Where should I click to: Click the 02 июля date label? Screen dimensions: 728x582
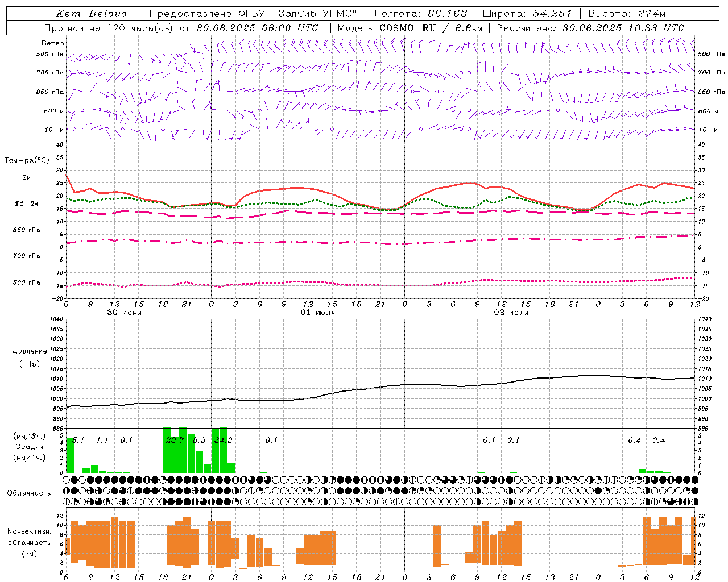pyautogui.click(x=511, y=313)
